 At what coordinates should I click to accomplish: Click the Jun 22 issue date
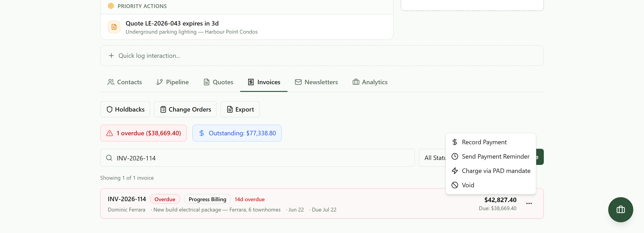click(x=296, y=210)
